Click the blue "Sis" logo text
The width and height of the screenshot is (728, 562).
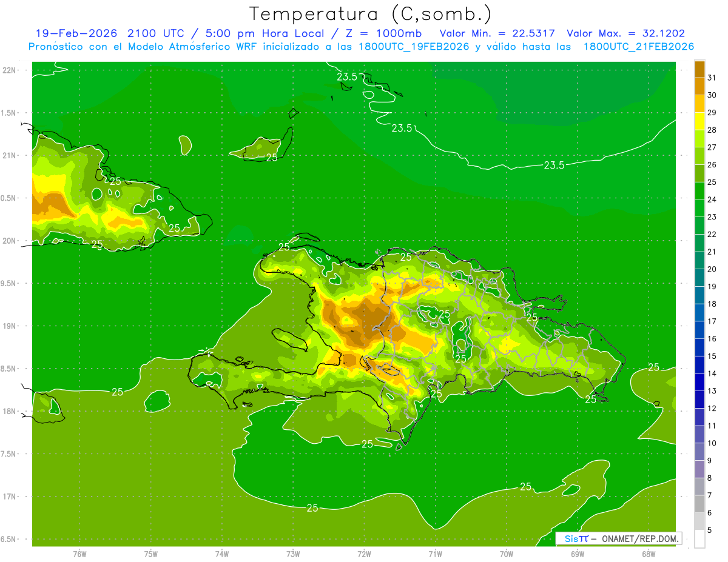571,538
